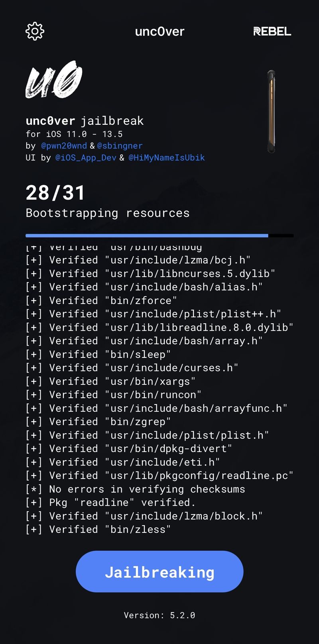Select log line Verified usr/include/bash/arrayfunc.h
The width and height of the screenshot is (319, 644).
[x=156, y=408]
